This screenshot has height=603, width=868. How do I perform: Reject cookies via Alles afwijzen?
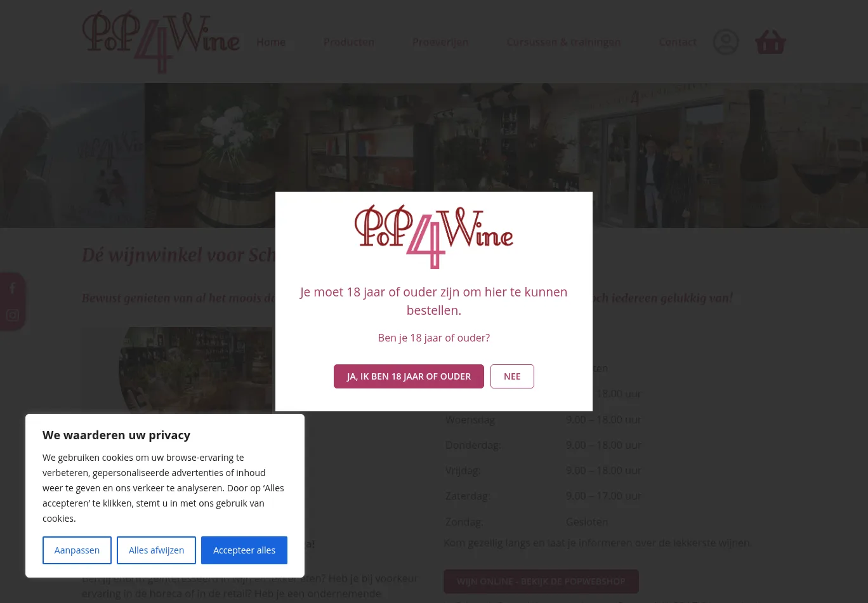[x=156, y=550]
